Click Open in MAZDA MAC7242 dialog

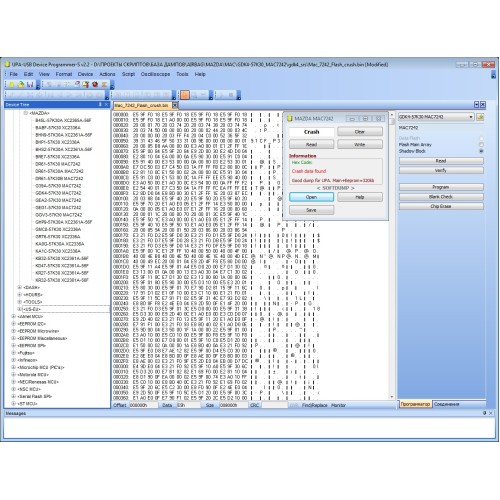click(x=311, y=197)
